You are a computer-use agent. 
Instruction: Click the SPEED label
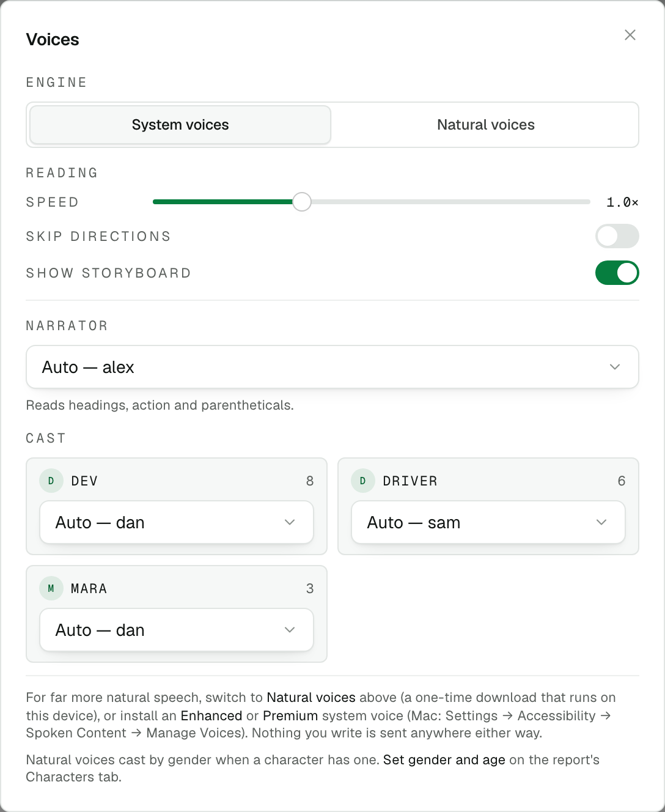pos(53,202)
